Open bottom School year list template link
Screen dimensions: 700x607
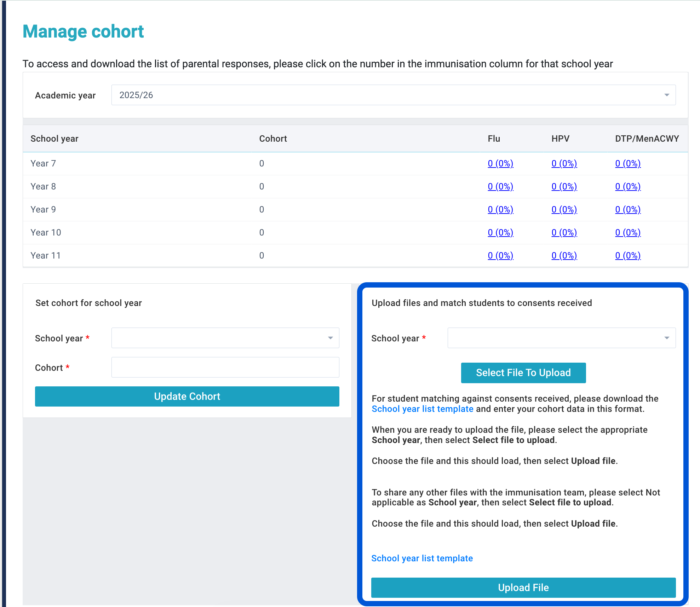point(422,558)
